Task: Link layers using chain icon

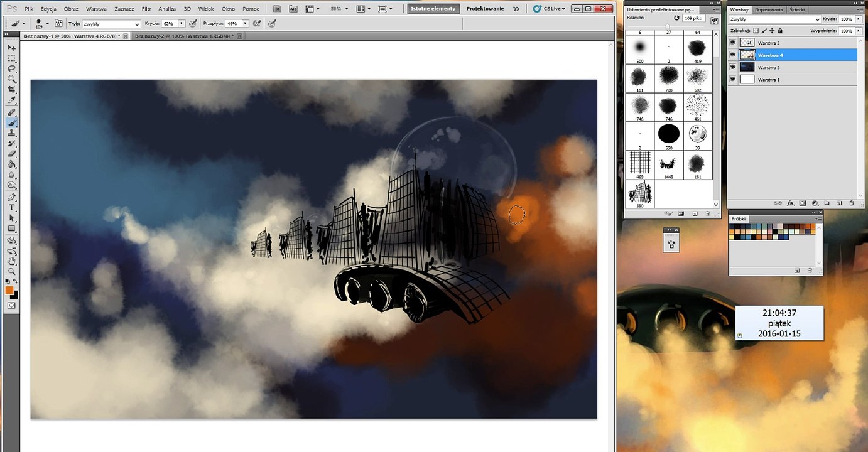Action: pos(779,203)
